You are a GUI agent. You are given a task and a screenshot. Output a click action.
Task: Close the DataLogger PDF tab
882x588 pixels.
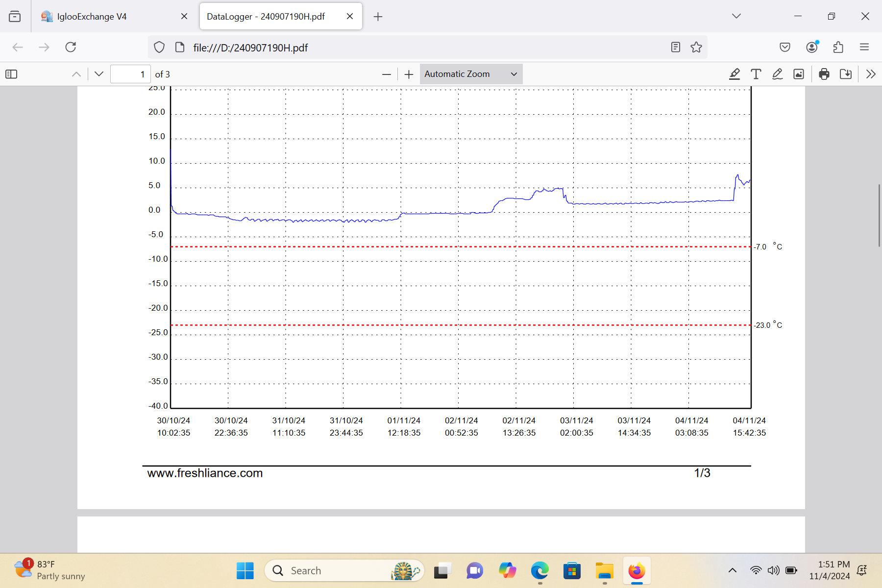pos(350,17)
